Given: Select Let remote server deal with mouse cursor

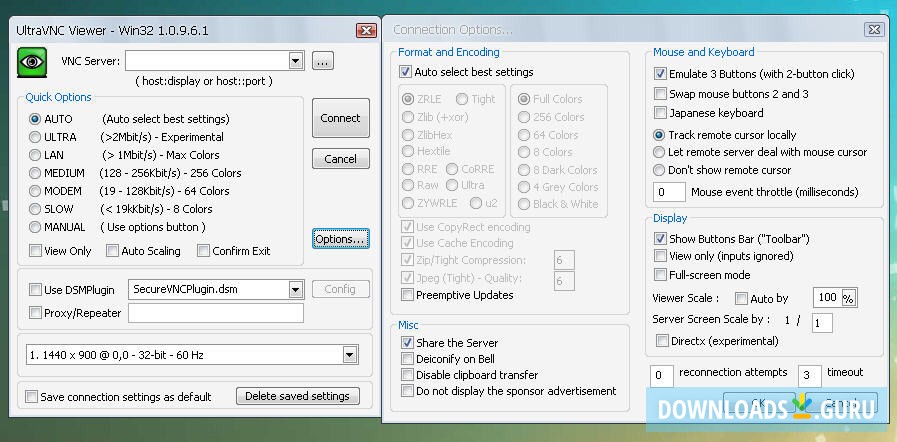Looking at the screenshot, I should click(659, 153).
